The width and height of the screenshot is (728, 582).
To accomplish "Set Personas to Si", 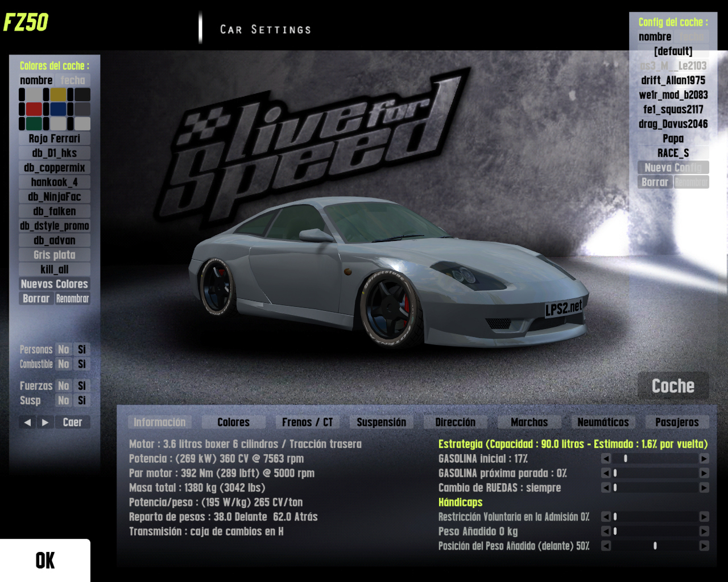I will (82, 350).
